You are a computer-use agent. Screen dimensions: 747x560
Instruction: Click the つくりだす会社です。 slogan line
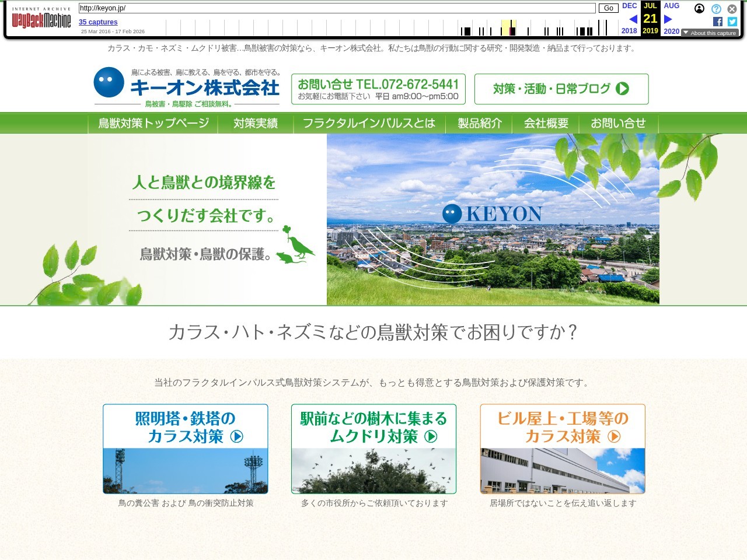(207, 216)
